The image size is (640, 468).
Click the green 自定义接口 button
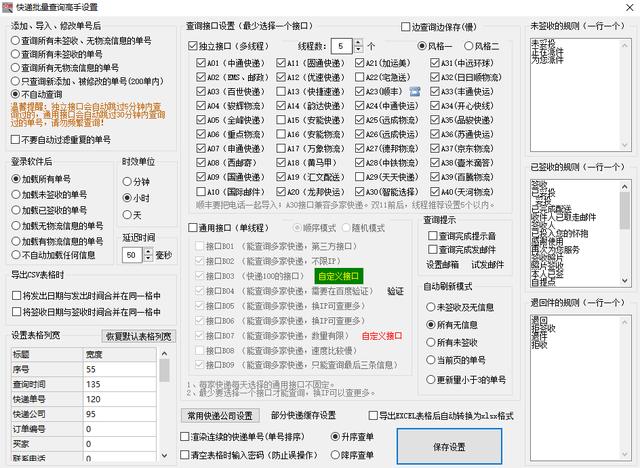pyautogui.click(x=338, y=275)
